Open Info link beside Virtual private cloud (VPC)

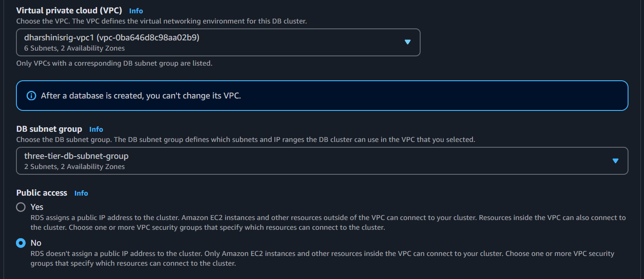click(136, 11)
